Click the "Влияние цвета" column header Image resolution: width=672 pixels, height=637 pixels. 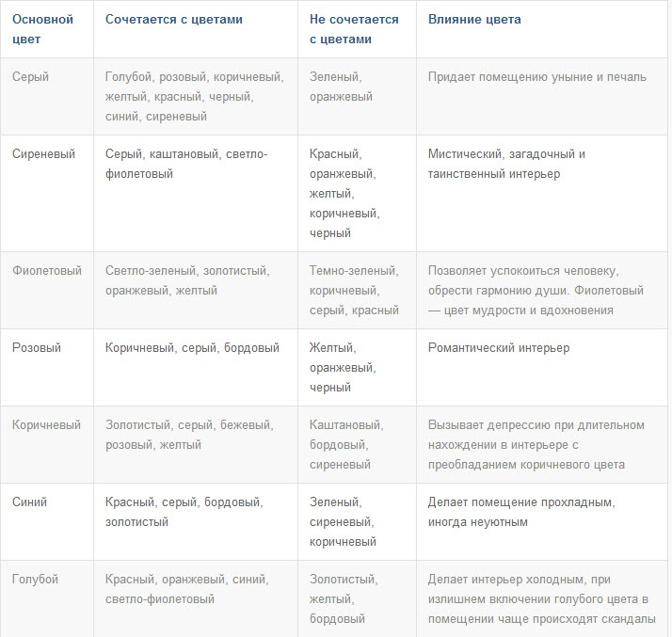tap(474, 20)
